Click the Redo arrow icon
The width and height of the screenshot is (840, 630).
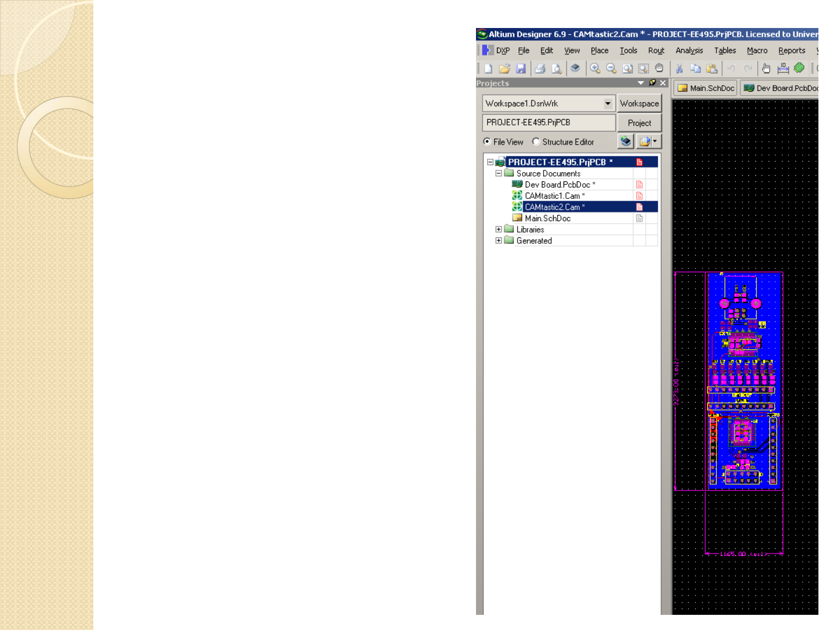click(748, 68)
